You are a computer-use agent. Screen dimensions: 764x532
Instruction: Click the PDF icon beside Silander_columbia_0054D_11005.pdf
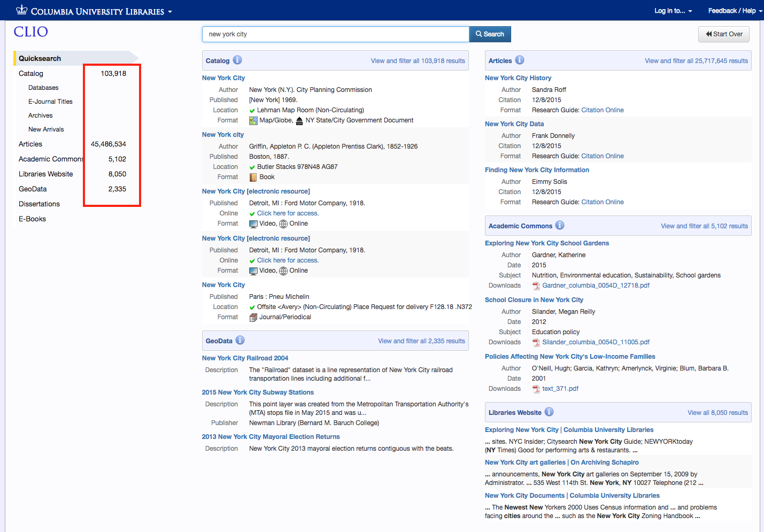[536, 343]
